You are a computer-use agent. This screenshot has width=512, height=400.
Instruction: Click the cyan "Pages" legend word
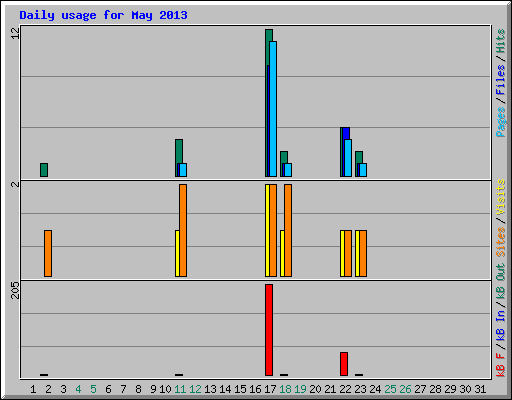point(501,122)
